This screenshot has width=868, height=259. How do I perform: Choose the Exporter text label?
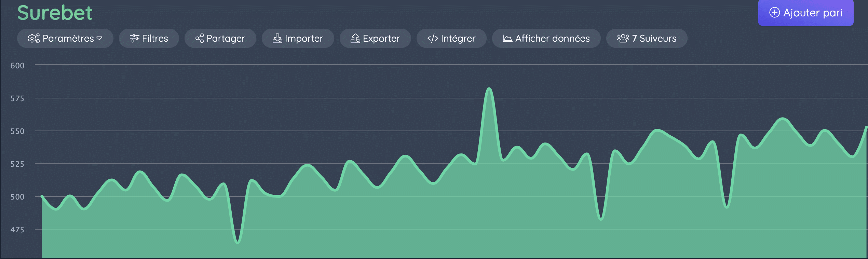point(381,38)
